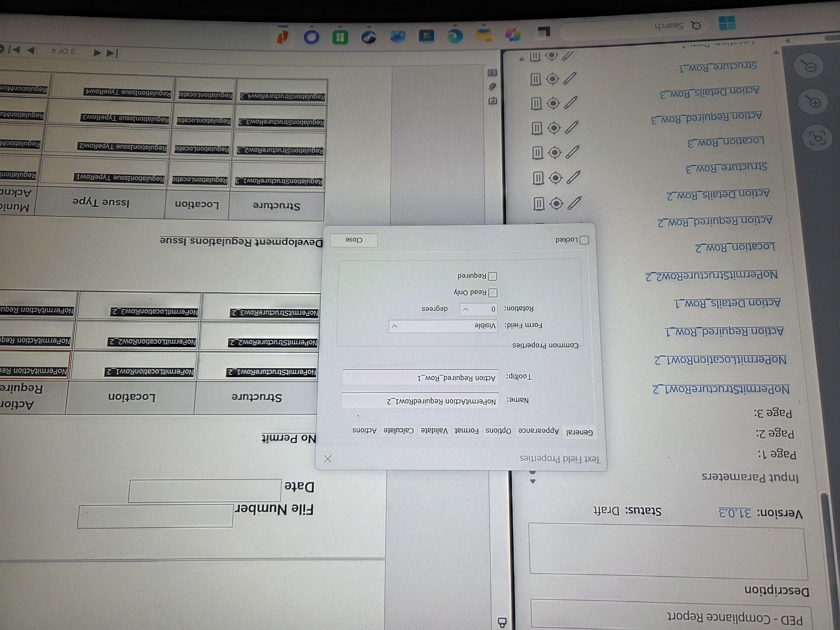
Task: Click the zoom in magnifier icon
Action: coord(813,102)
